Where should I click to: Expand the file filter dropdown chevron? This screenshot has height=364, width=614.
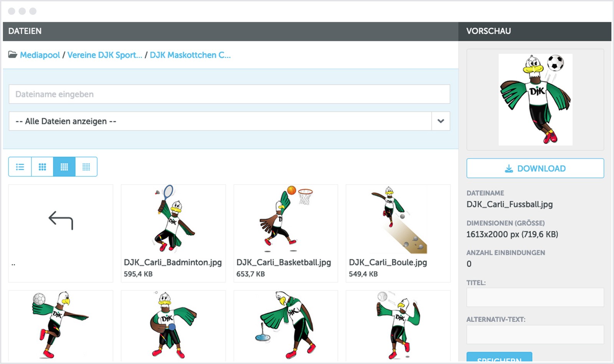[x=441, y=121]
